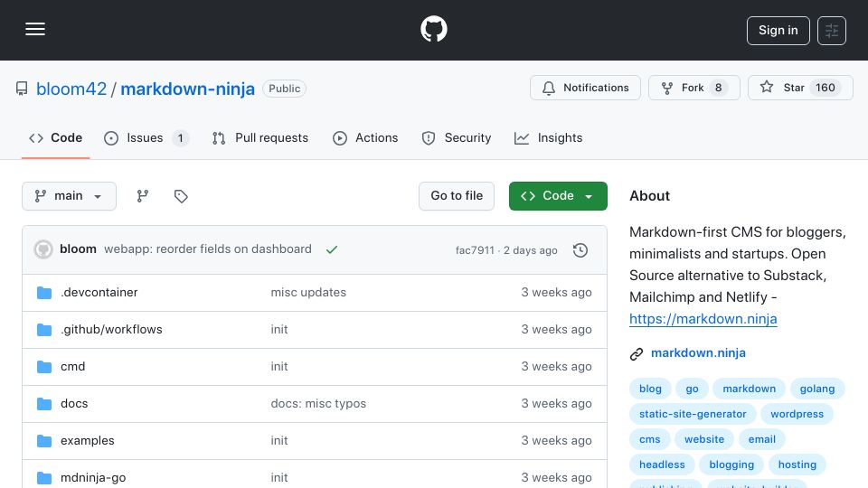The height and width of the screenshot is (488, 868).
Task: Open the Security tab
Action: tap(456, 137)
